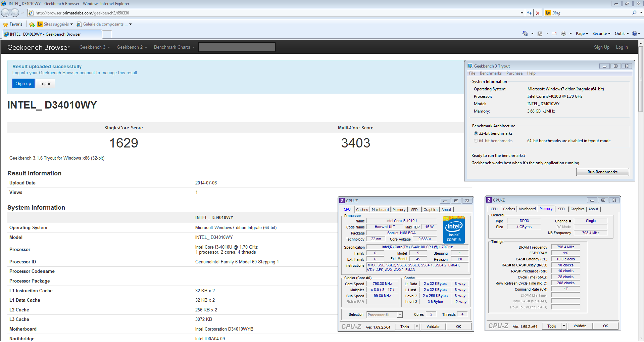Click the Home page icon in command bar
Screen dimensions: 644x342
pyautogui.click(x=525, y=34)
